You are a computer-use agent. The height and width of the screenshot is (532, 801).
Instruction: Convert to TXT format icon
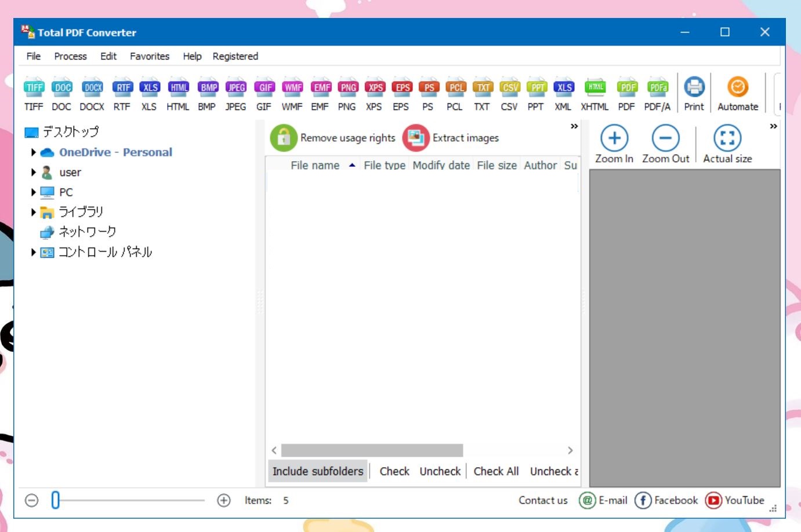pos(482,94)
